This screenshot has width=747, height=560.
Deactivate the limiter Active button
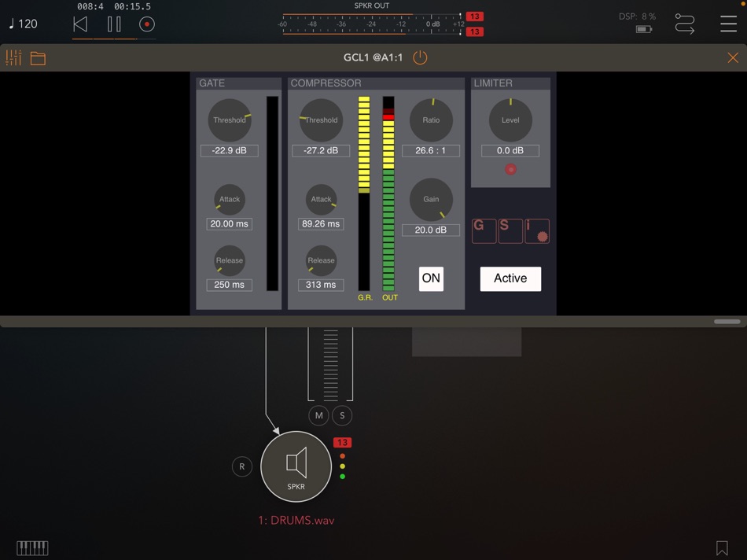coord(510,278)
